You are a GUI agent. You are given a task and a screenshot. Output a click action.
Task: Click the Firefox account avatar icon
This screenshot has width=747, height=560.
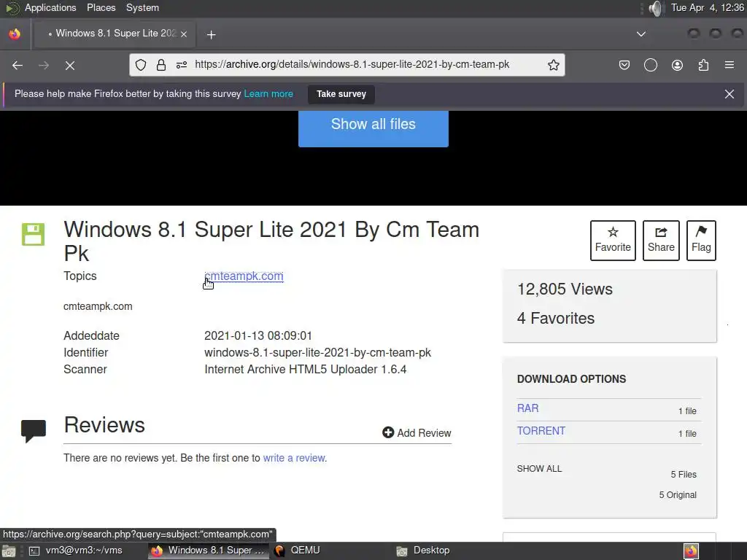click(x=677, y=65)
